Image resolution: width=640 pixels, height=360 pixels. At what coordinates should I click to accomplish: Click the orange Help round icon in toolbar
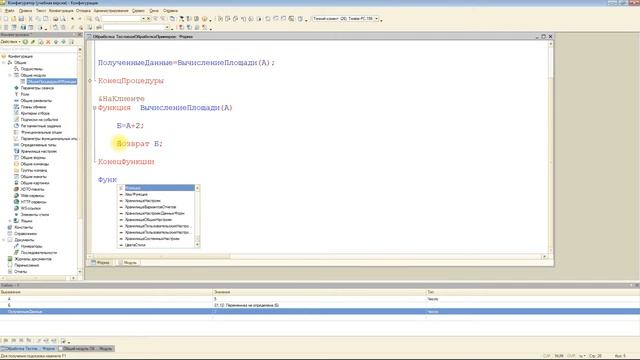[204, 19]
